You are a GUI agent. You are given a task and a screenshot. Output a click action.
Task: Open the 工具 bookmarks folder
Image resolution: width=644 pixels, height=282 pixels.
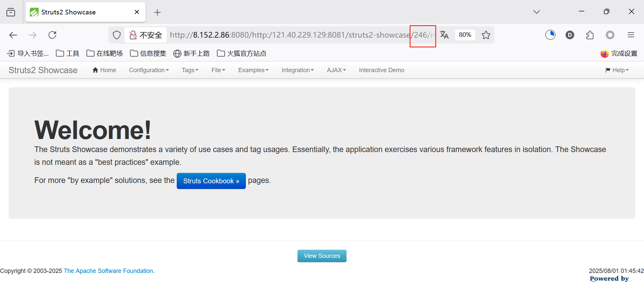coord(67,53)
